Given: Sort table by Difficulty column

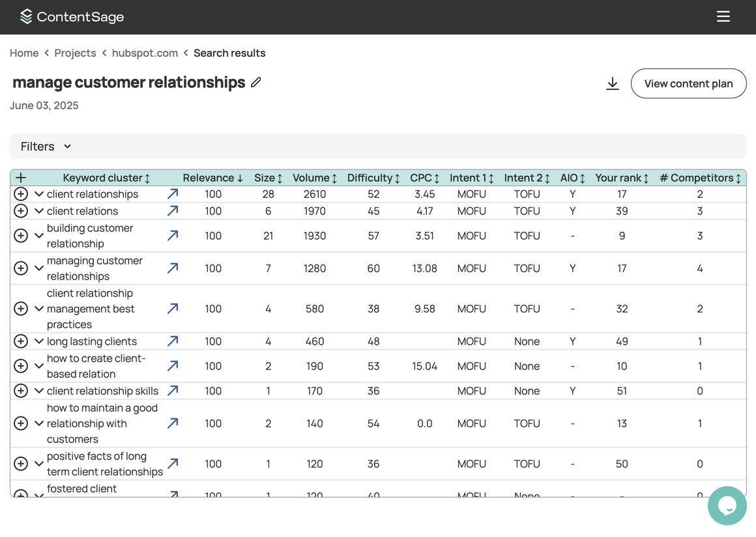Looking at the screenshot, I should coord(373,178).
